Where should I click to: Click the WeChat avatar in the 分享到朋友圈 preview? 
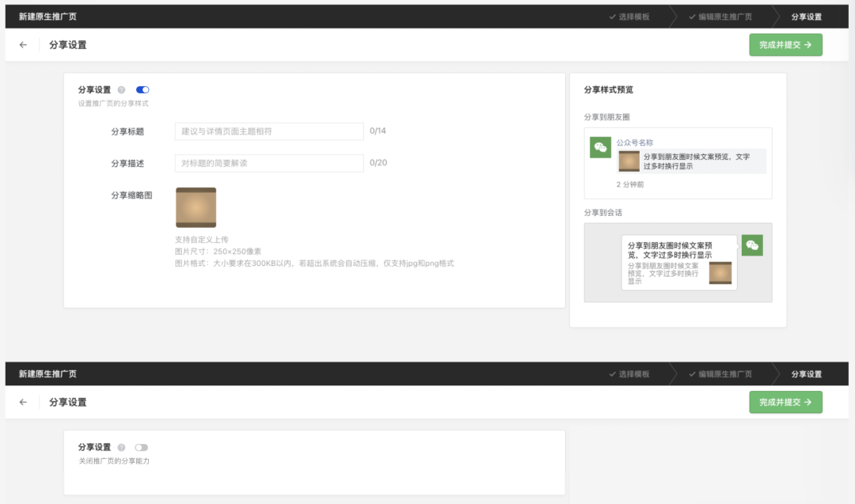coord(600,147)
